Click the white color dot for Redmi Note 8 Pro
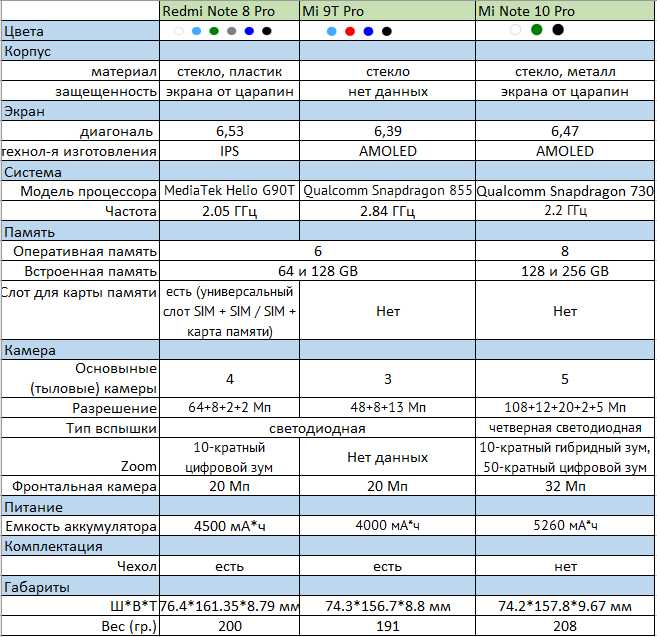Viewport: 657px width, 637px height. [179, 31]
